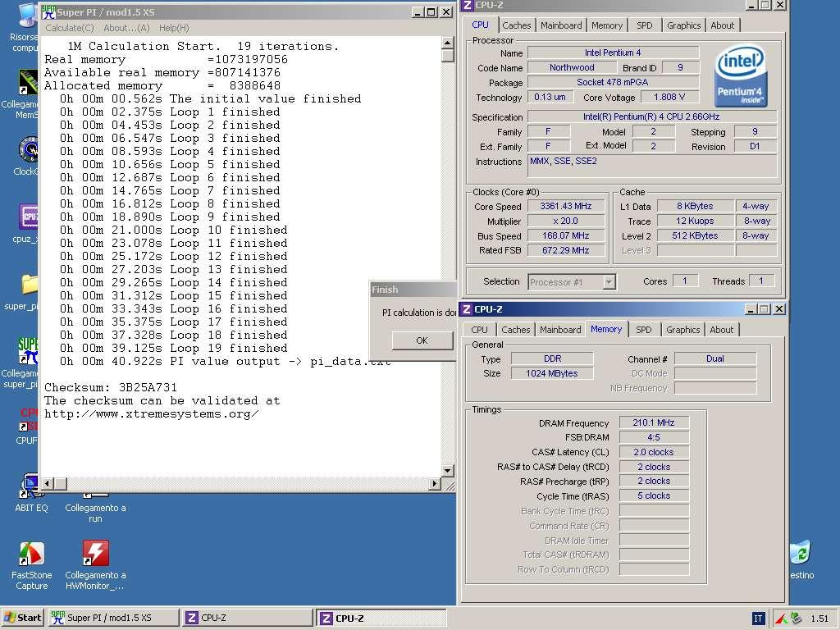Viewport: 840px width, 630px height.
Task: Switch to About tab in upper CPU-Z
Action: (x=722, y=25)
